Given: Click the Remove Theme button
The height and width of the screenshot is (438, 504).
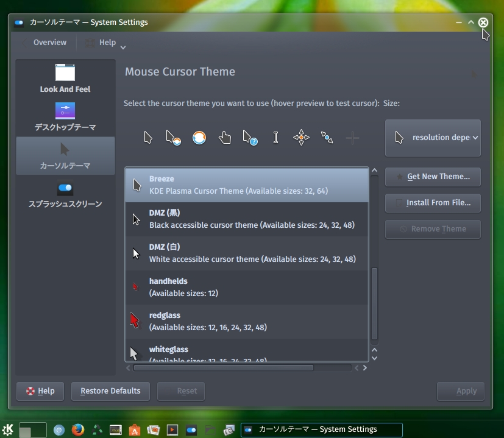Looking at the screenshot, I should coord(433,229).
